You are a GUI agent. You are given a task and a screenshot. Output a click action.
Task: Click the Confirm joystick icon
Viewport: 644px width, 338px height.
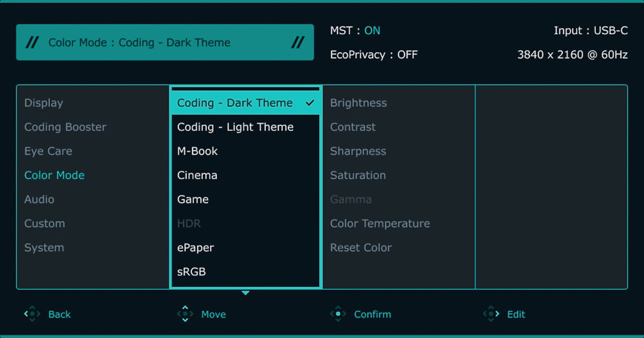point(337,314)
